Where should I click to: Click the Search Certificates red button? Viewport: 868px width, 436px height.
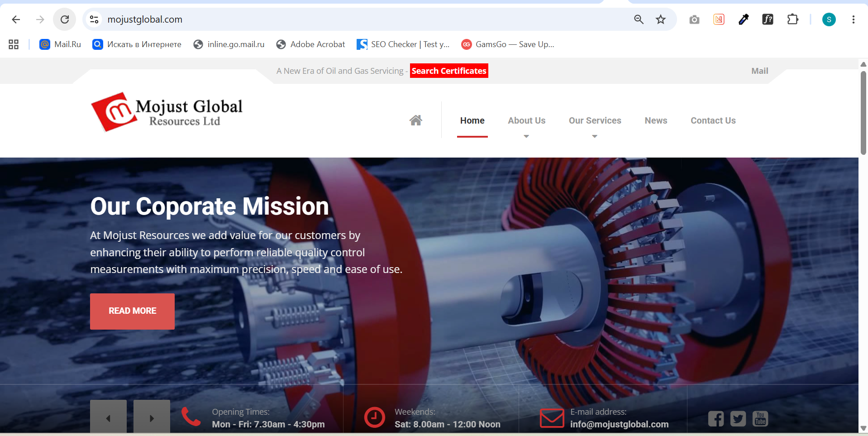449,71
